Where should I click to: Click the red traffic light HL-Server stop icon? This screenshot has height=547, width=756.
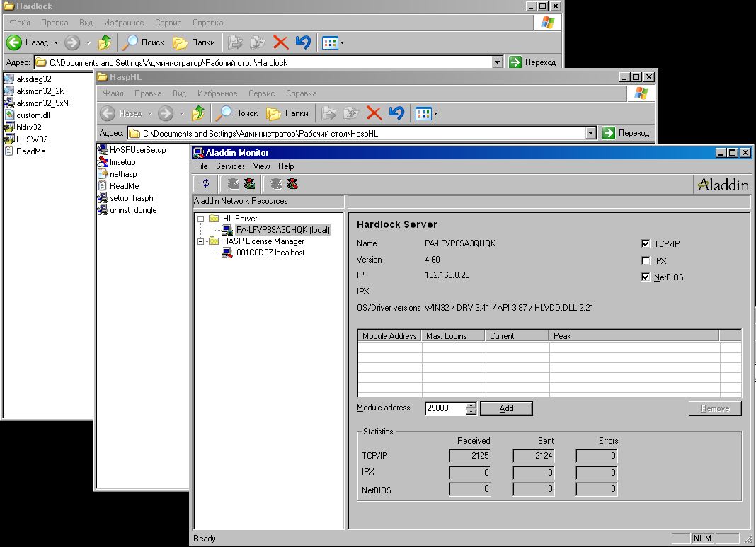click(x=249, y=183)
